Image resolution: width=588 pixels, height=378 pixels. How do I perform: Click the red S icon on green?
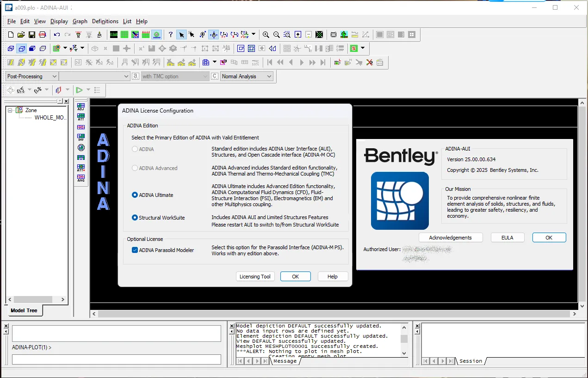click(x=354, y=48)
